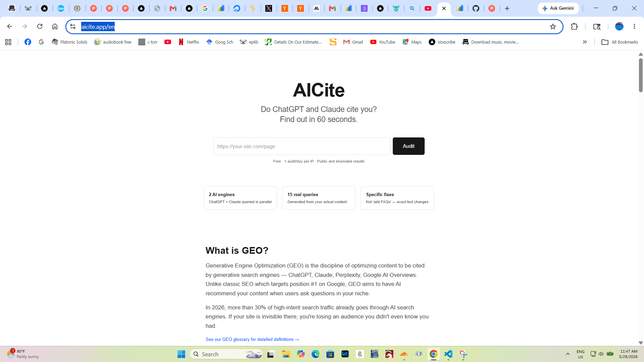The width and height of the screenshot is (644, 362).
Task: Click the browser Back arrow
Action: tap(9, 26)
